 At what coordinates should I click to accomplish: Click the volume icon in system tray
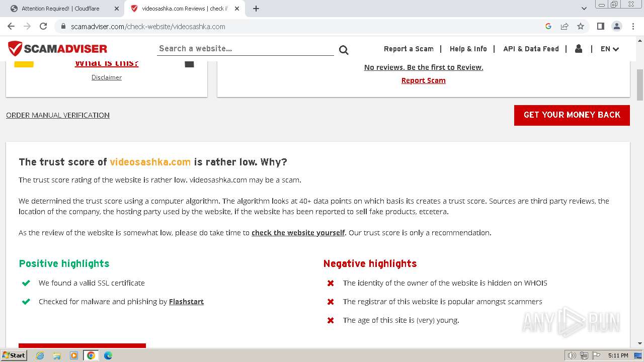pyautogui.click(x=572, y=355)
